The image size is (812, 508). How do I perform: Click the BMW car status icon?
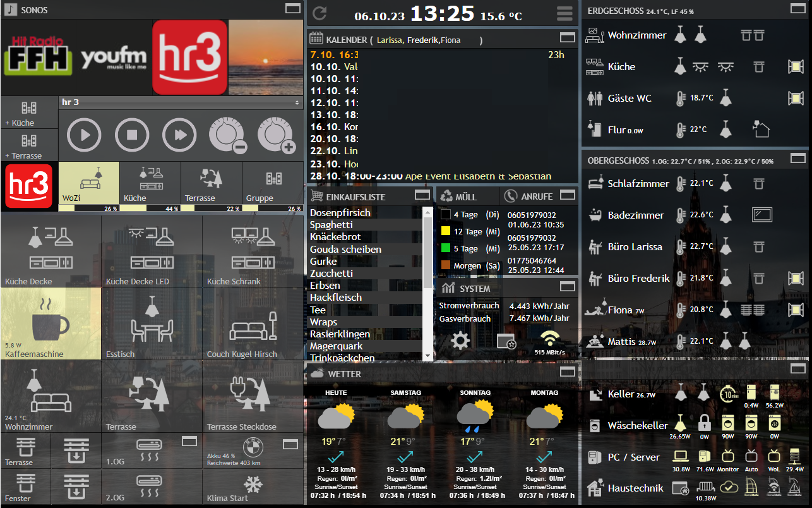click(252, 447)
